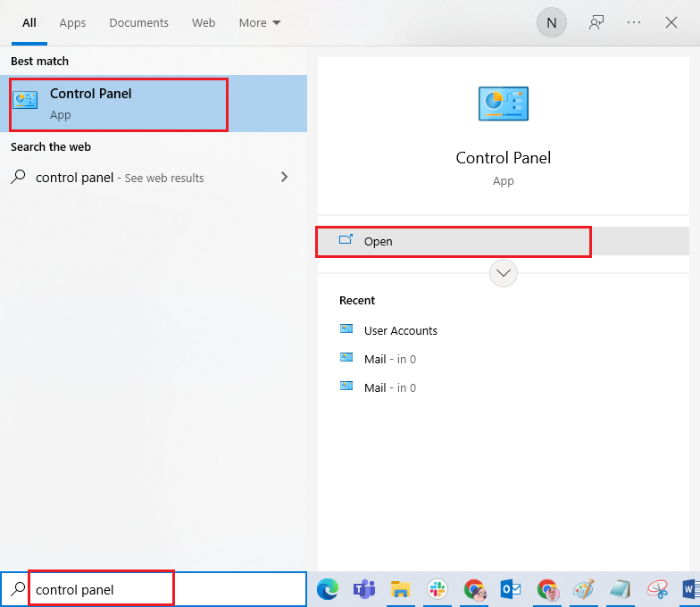Image resolution: width=700 pixels, height=607 pixels.
Task: Expand the web results arrow for control panel
Action: [x=285, y=178]
